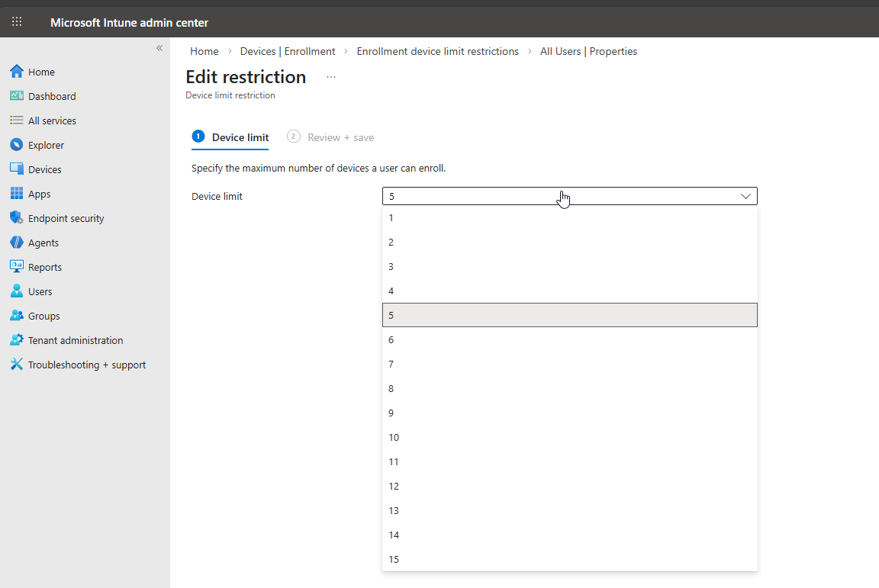
Task: Open Devices | Enrollment breadcrumb link
Action: [x=288, y=51]
